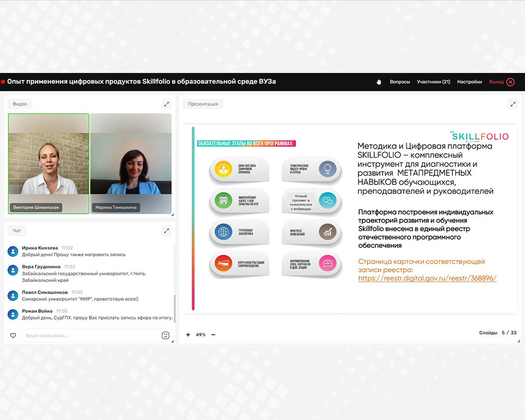Screen dimensions: 525x420
Task: Click the brown chart progress icon
Action: tap(328, 232)
